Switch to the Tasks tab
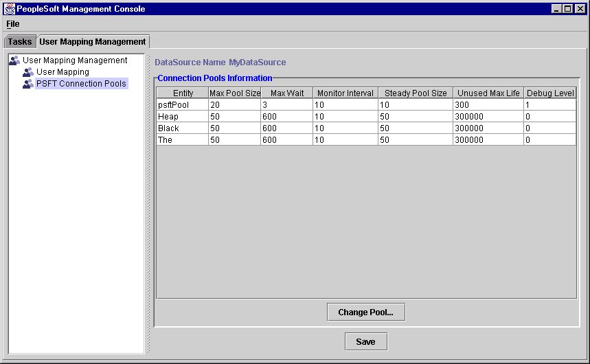The height and width of the screenshot is (364, 590). click(x=20, y=41)
